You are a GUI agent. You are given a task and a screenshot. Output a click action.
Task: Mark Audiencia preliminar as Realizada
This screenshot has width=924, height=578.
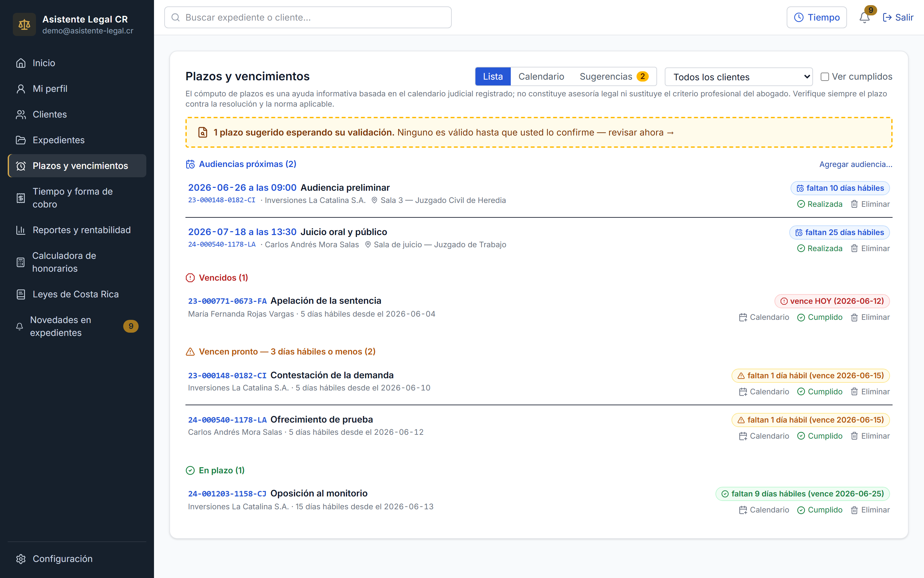tap(820, 204)
